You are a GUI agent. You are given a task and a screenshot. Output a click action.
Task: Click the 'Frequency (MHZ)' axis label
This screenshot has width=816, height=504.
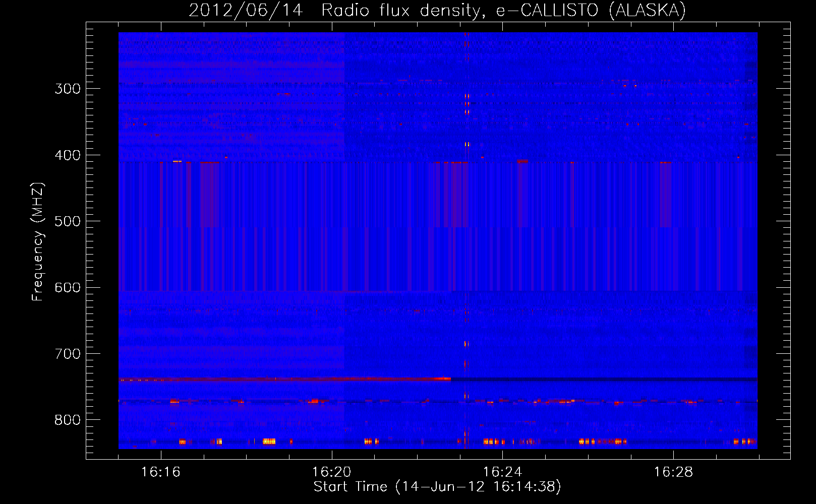(x=38, y=241)
